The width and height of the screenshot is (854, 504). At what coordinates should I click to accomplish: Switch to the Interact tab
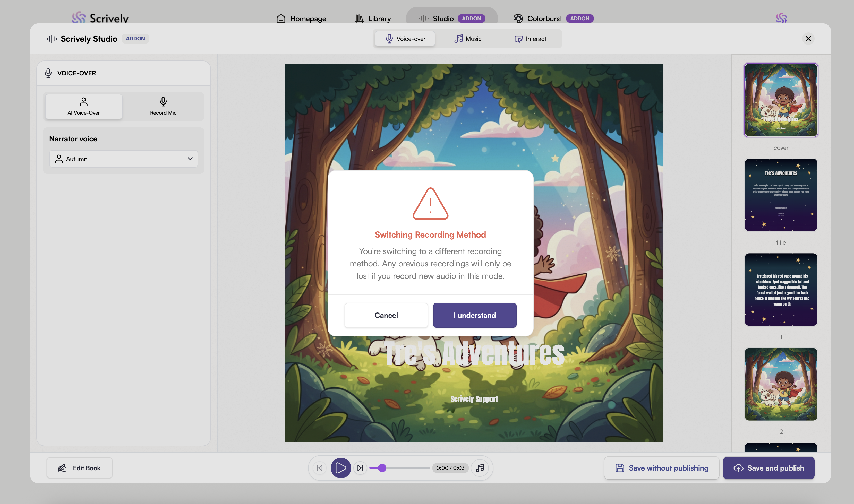tap(530, 39)
